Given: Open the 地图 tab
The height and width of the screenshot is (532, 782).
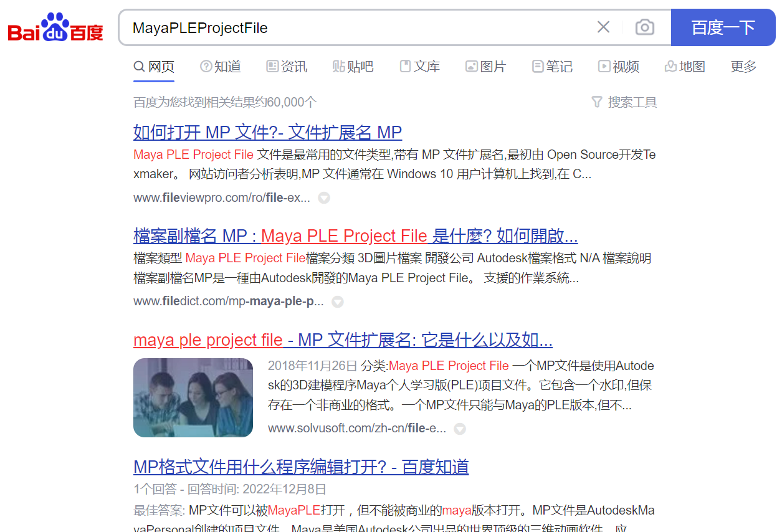Looking at the screenshot, I should point(685,67).
